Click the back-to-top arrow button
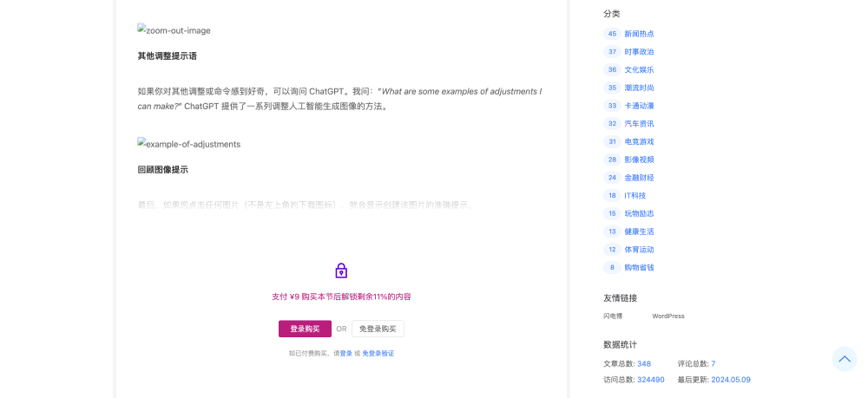This screenshot has height=398, width=868. pyautogui.click(x=845, y=359)
